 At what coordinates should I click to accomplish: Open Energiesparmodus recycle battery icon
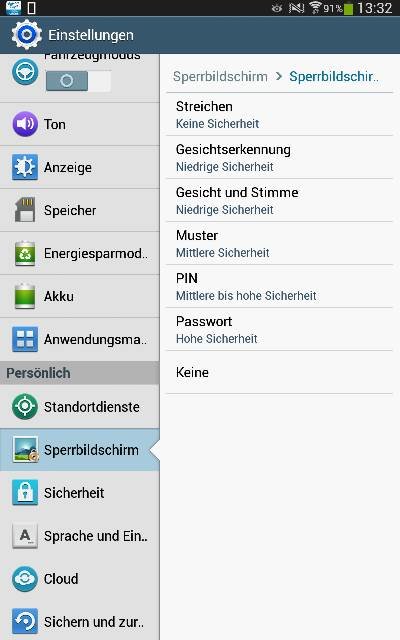[25, 253]
